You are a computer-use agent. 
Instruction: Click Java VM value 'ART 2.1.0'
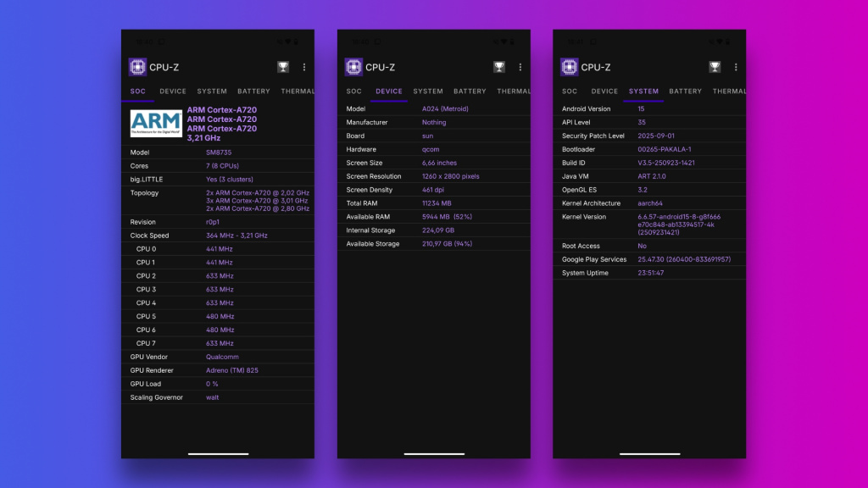click(652, 176)
